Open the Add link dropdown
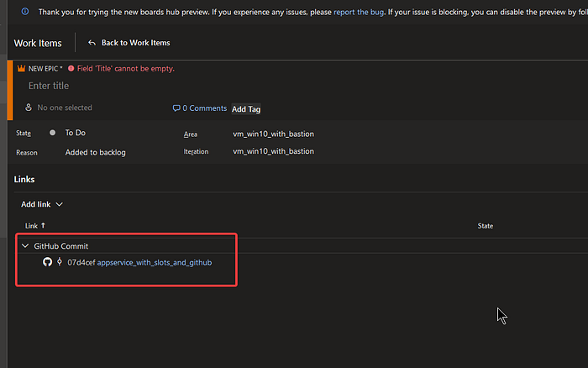Image resolution: width=588 pixels, height=368 pixels. 42,204
